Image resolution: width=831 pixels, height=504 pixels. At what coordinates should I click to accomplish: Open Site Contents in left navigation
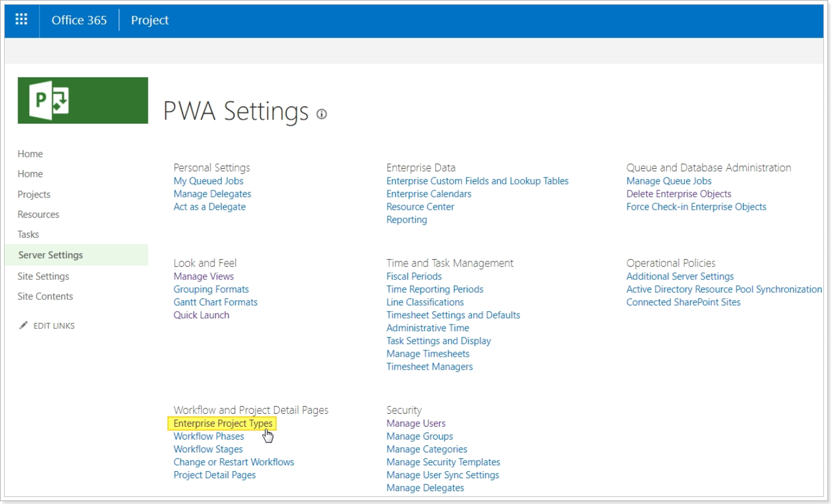45,297
